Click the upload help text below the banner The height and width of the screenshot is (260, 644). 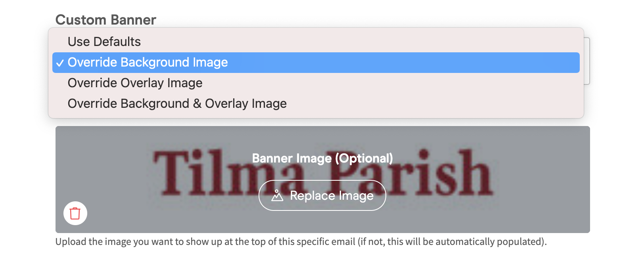click(x=301, y=242)
